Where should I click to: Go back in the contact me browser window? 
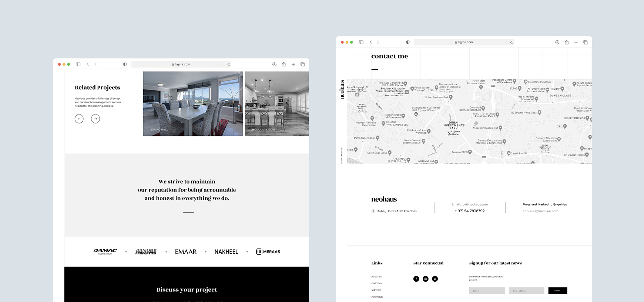pos(370,42)
